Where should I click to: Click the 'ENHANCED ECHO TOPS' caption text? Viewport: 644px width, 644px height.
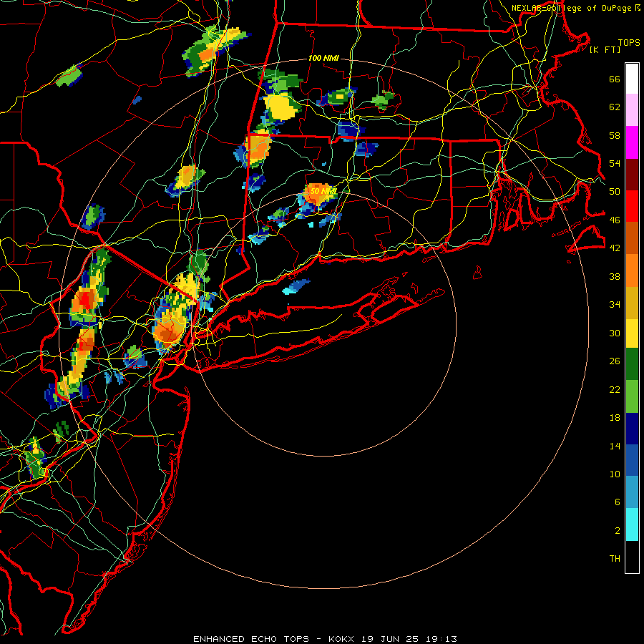[x=251, y=639]
